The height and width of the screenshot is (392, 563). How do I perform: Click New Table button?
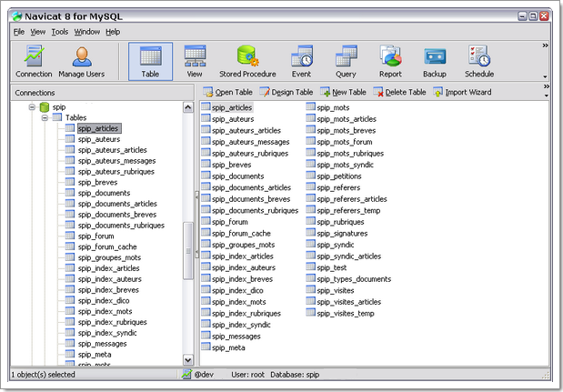343,92
